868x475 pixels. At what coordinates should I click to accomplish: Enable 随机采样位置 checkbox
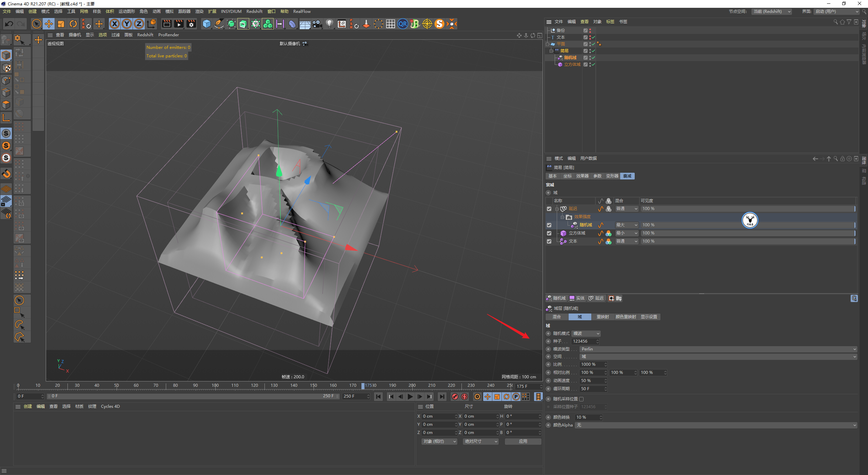[x=581, y=399]
